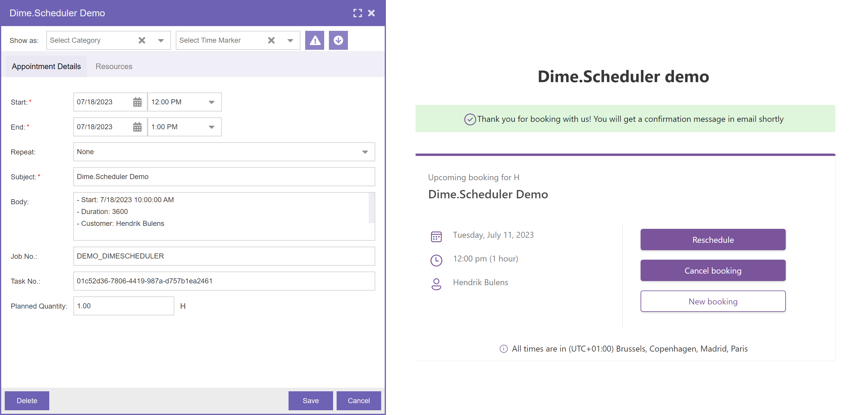Expand the Select Time Marker dropdown
The height and width of the screenshot is (415, 868).
tap(290, 40)
